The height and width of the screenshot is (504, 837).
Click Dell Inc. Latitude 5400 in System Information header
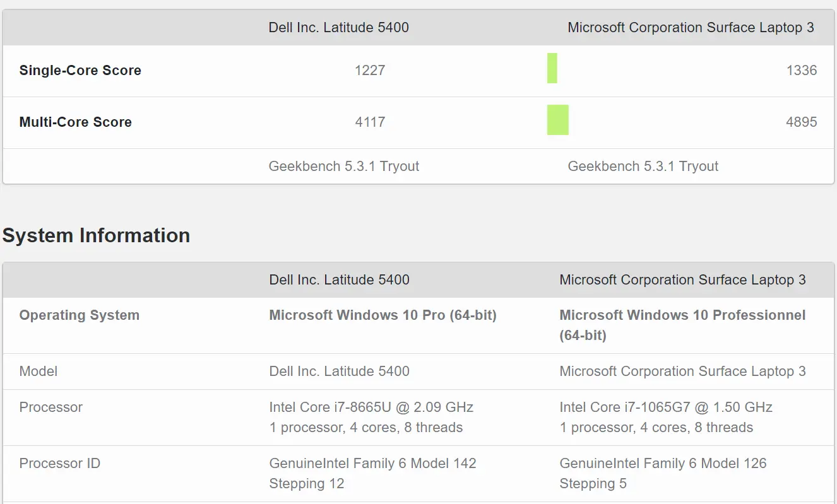click(340, 279)
